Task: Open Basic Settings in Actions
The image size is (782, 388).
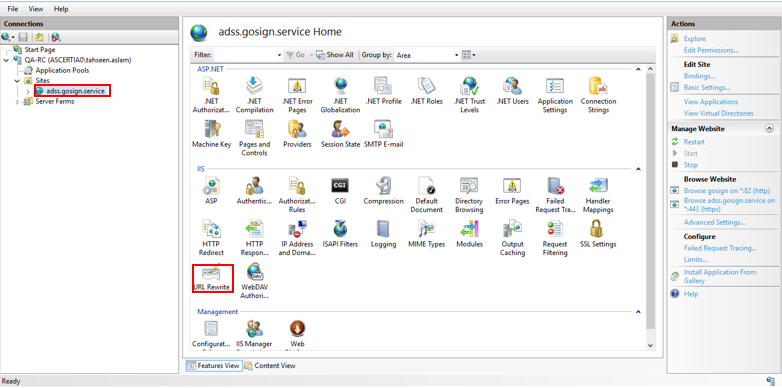Action: tap(707, 88)
